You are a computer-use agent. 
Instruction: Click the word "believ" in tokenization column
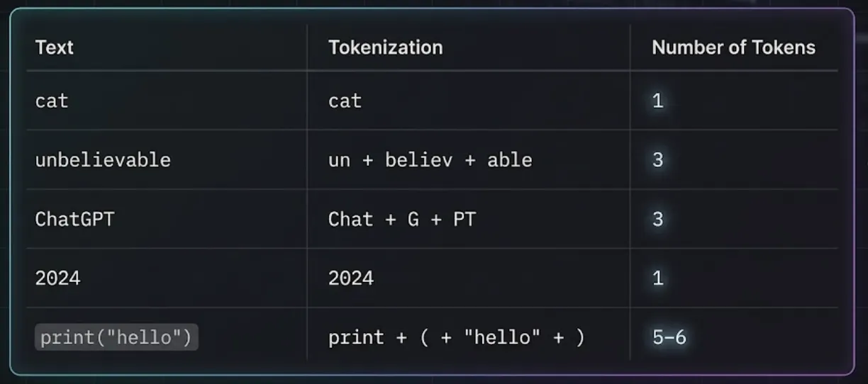tap(418, 160)
